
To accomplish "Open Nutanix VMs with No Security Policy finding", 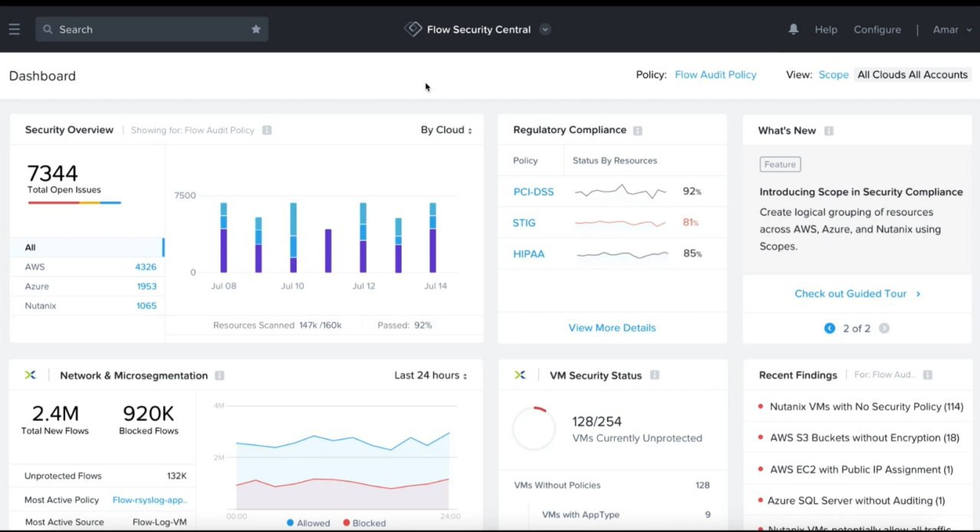I will [866, 407].
